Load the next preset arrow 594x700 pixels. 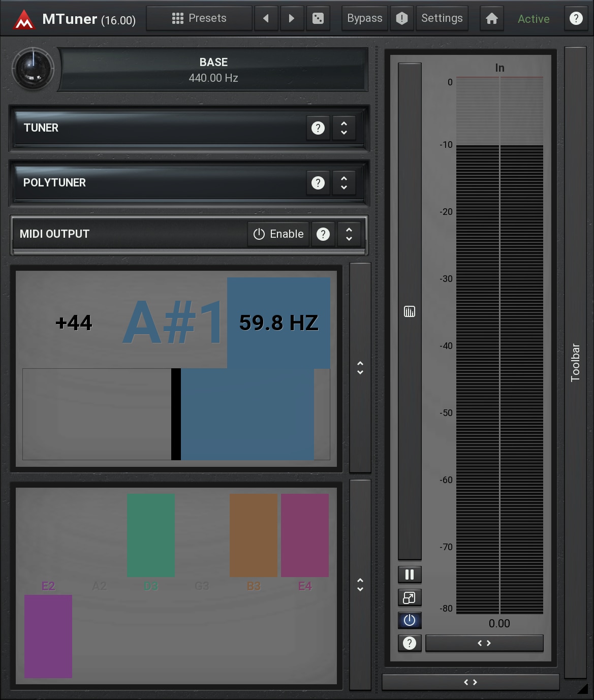pyautogui.click(x=291, y=18)
